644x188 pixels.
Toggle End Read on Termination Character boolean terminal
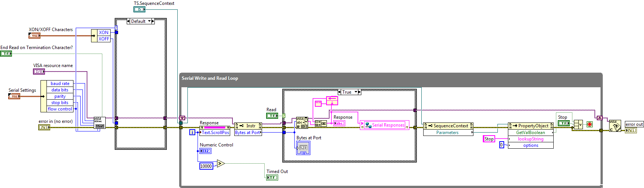(6, 54)
